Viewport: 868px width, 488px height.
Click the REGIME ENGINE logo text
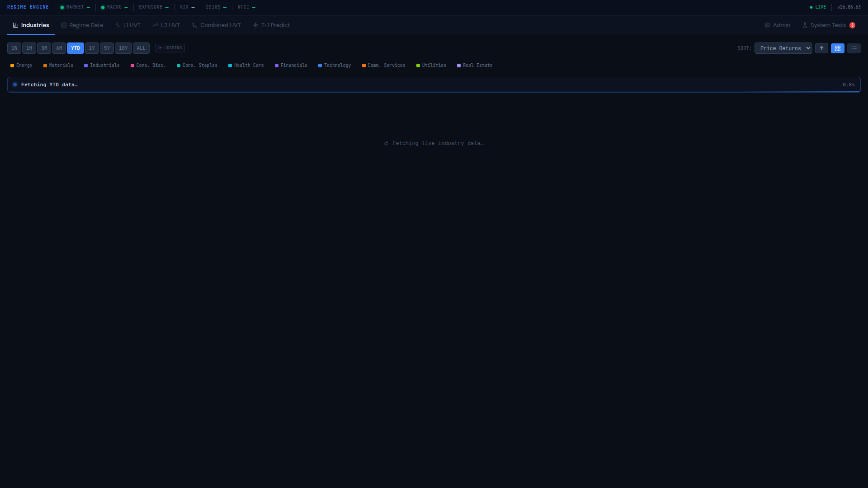(x=28, y=7)
